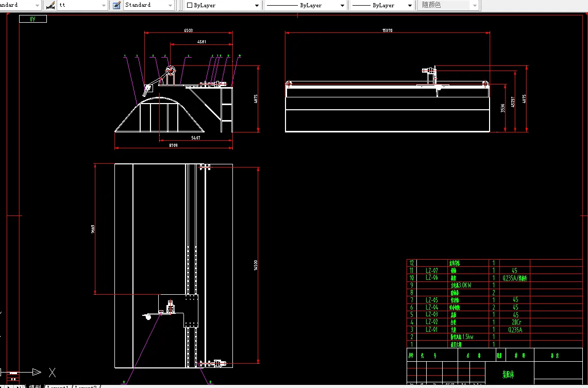This screenshot has height=388, width=588.
Task: Click the last-tab navigation arrow at bottom left
Action: (x=19, y=386)
